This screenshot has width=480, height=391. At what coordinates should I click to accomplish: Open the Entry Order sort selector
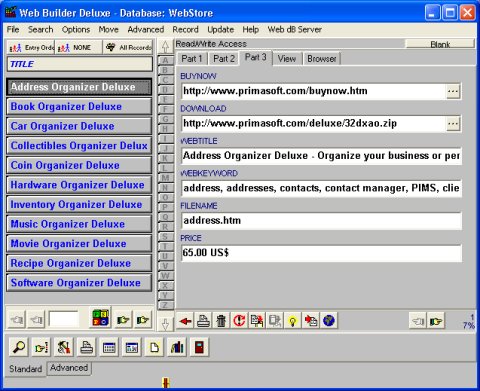pos(31,47)
